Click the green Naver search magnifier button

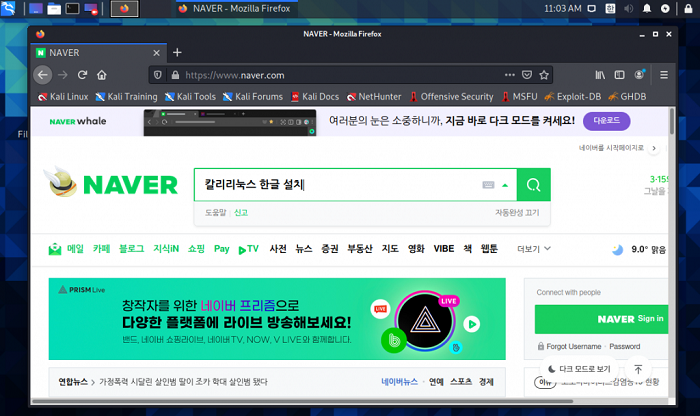pos(534,185)
